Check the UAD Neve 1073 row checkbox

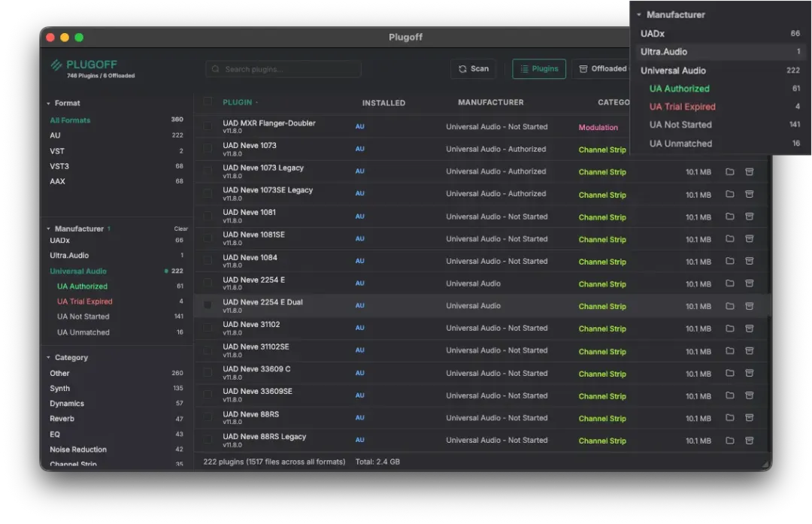pos(208,149)
